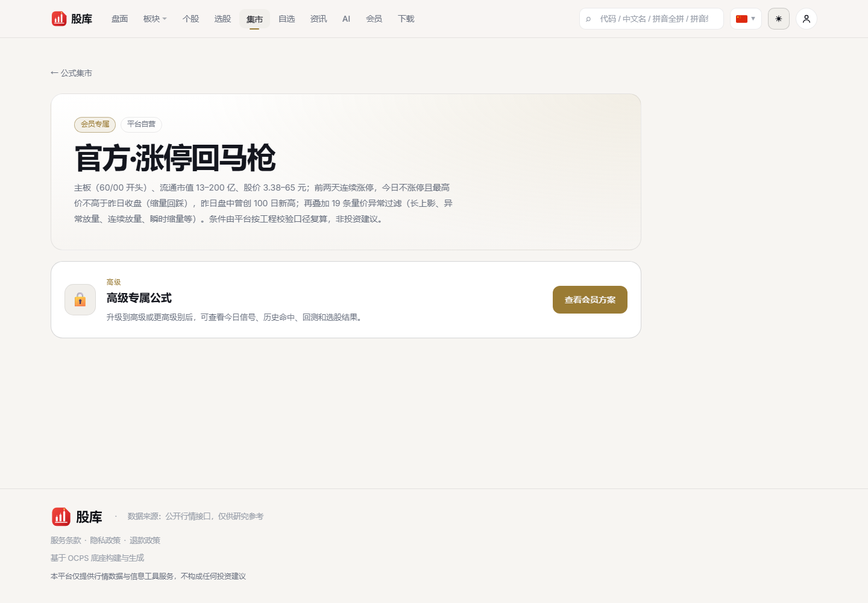Click the 平台自营 tag

[141, 124]
